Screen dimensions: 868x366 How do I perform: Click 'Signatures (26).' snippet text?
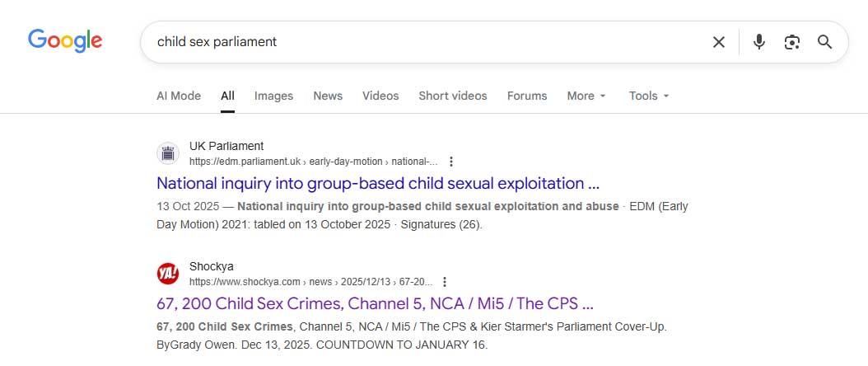click(441, 225)
